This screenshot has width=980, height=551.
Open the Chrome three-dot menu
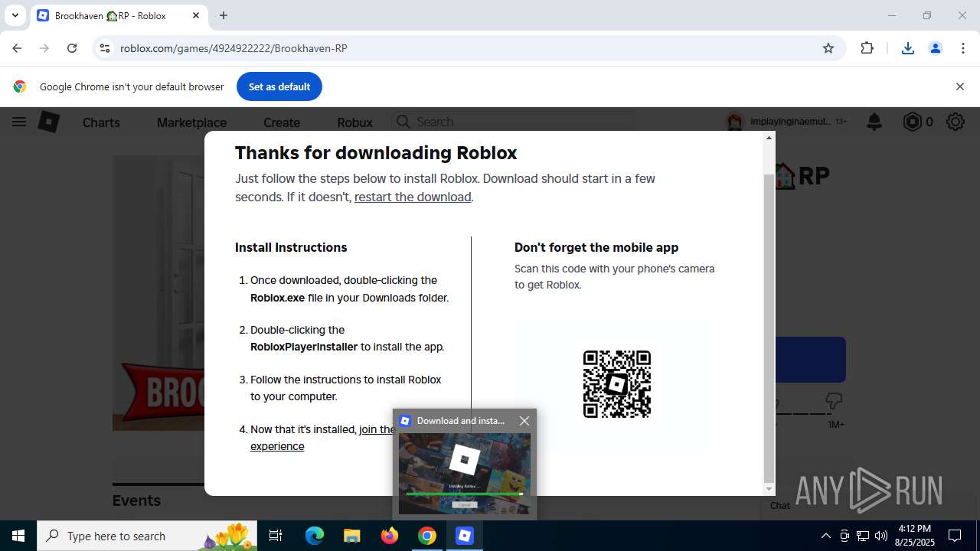963,48
